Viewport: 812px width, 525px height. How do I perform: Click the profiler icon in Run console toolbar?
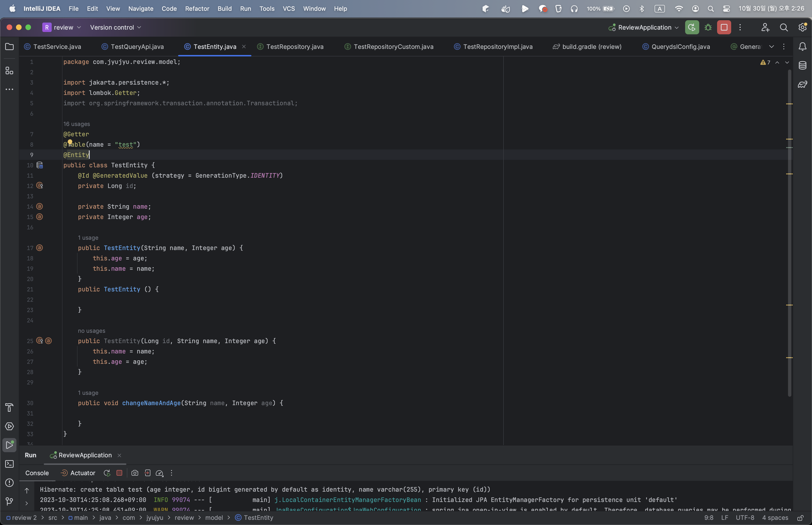pos(160,473)
